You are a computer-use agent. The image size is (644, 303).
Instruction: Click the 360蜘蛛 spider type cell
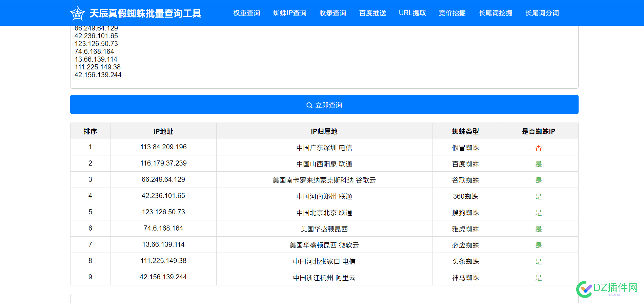point(465,196)
